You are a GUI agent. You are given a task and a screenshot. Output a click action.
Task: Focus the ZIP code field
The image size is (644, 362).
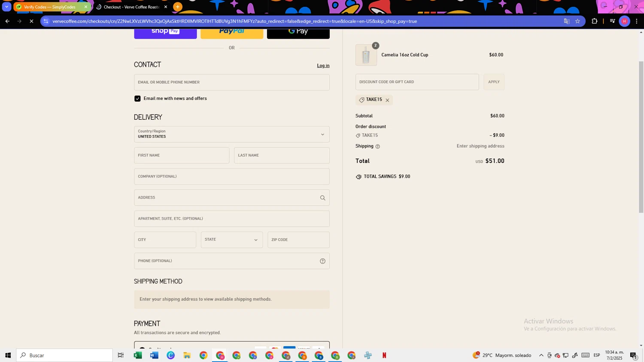(x=298, y=240)
